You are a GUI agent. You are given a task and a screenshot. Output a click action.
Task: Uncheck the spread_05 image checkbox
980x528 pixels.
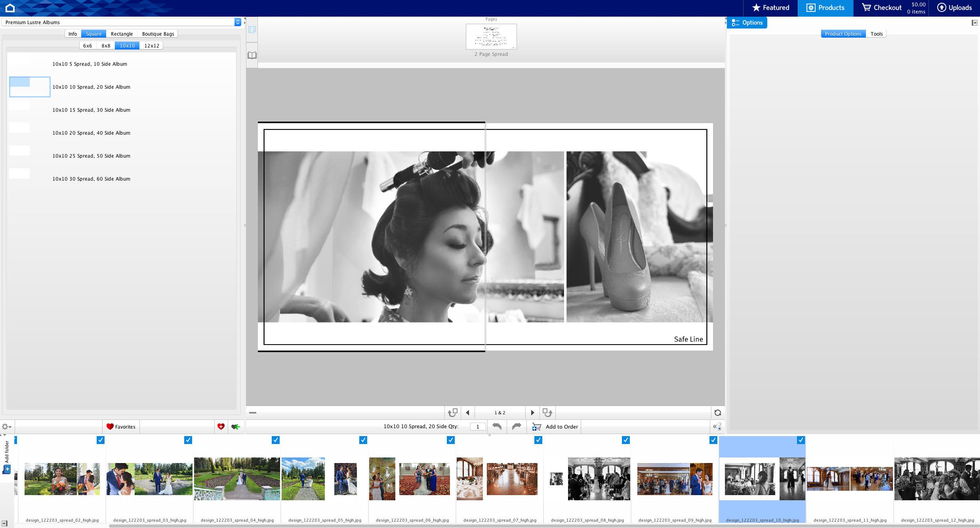pyautogui.click(x=363, y=440)
